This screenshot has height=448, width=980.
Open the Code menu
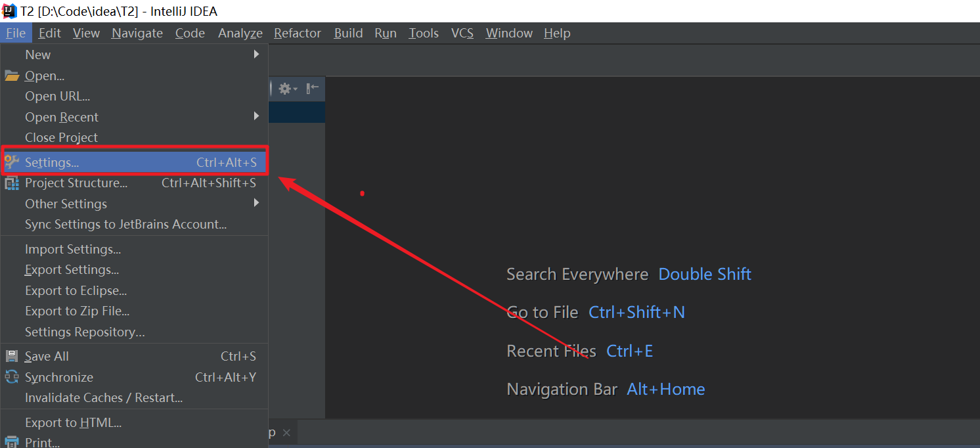[x=190, y=33]
